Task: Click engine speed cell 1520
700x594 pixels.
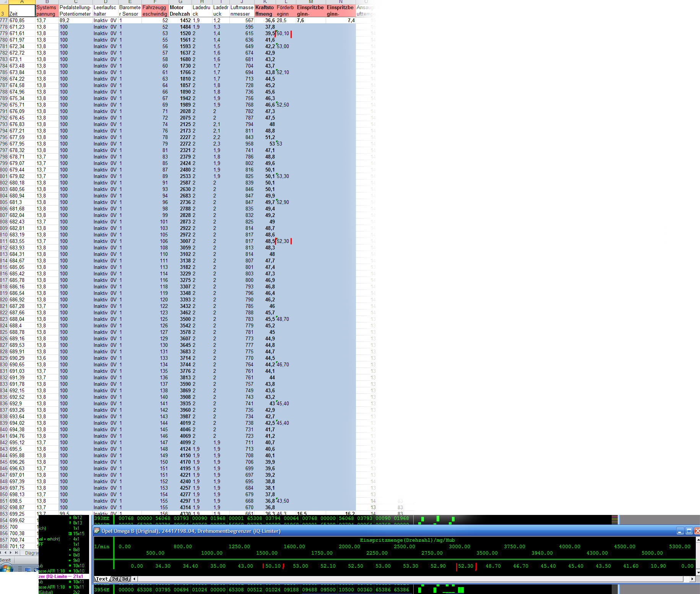Action: [x=180, y=34]
